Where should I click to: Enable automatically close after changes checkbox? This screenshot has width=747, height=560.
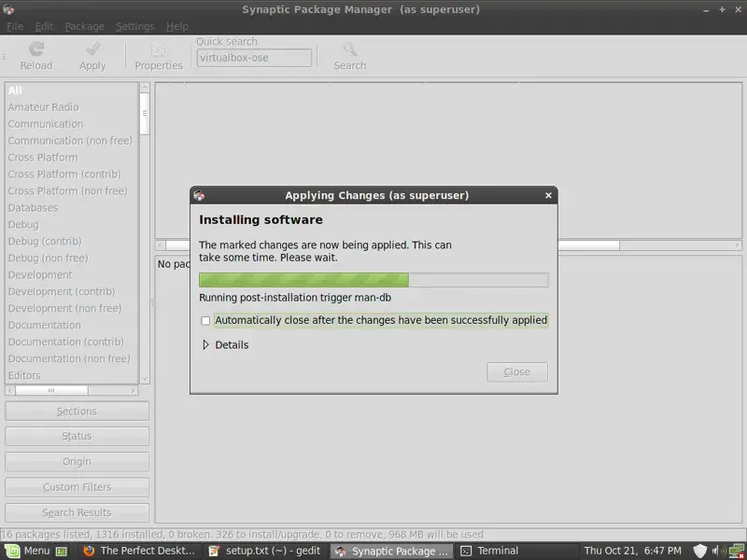pyautogui.click(x=205, y=320)
